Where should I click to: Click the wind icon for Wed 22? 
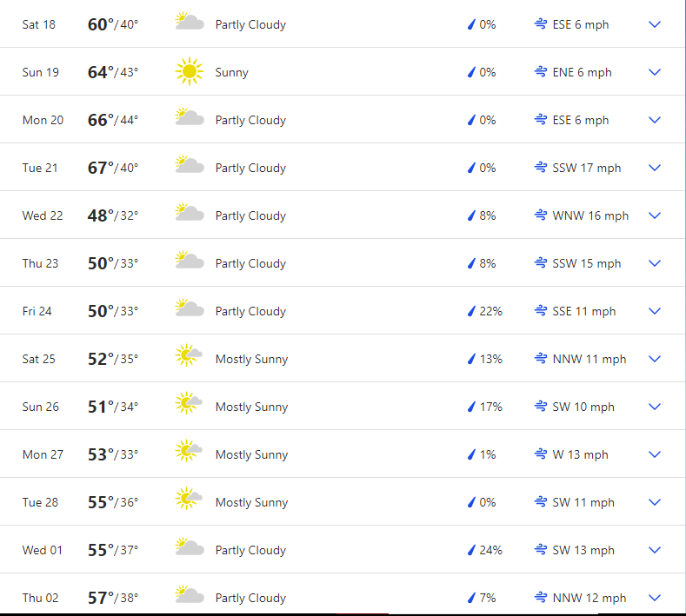pos(541,215)
